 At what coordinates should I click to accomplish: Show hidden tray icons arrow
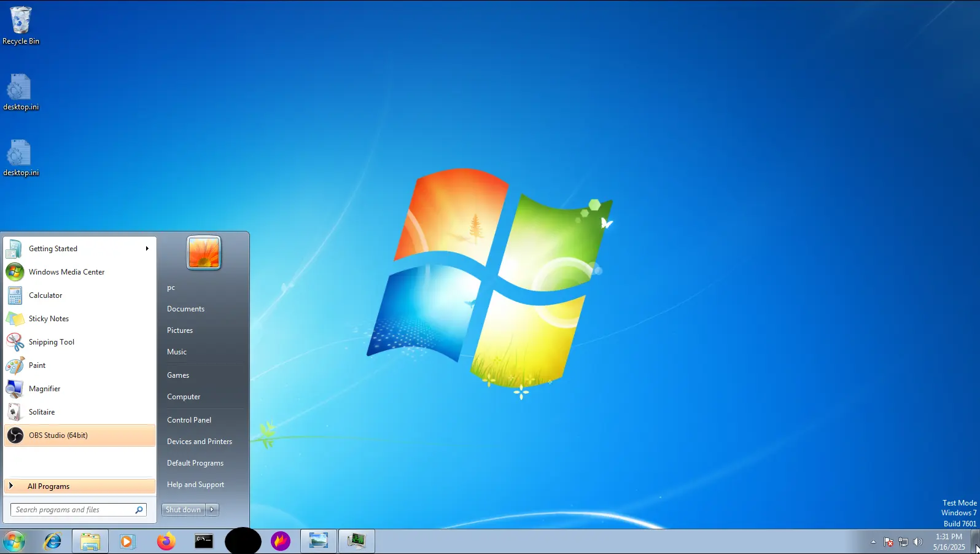873,542
